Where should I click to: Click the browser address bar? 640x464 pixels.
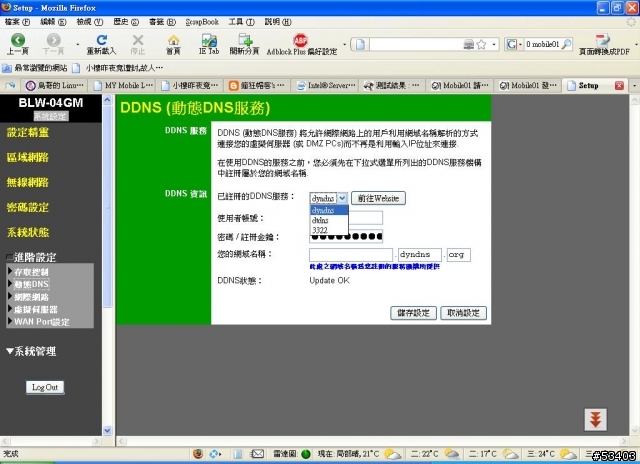tap(416, 44)
